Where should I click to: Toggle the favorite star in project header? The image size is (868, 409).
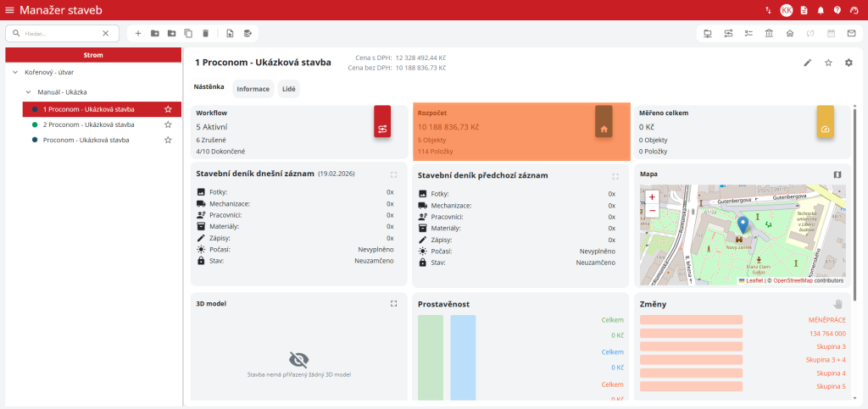(828, 63)
